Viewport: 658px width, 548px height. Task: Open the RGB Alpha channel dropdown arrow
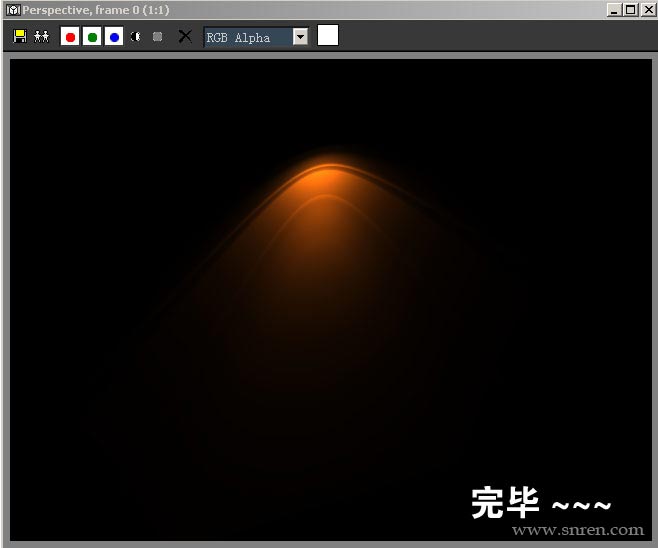click(x=300, y=37)
